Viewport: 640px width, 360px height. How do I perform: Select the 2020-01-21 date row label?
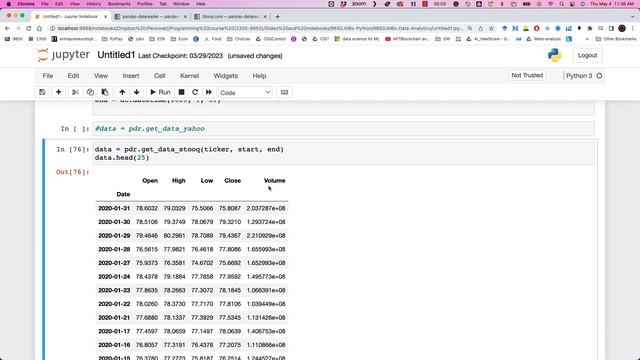point(114,318)
